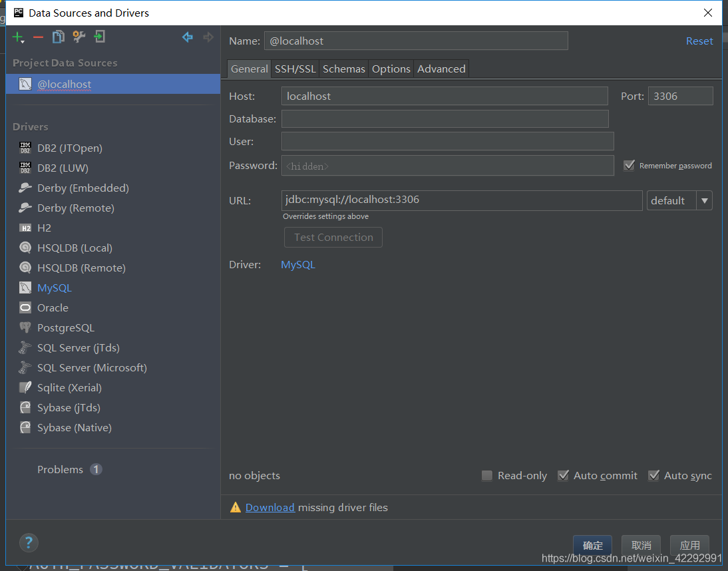Click the HSQLDB (Remote) driver icon
Viewport: 728px width, 571px height.
click(25, 268)
